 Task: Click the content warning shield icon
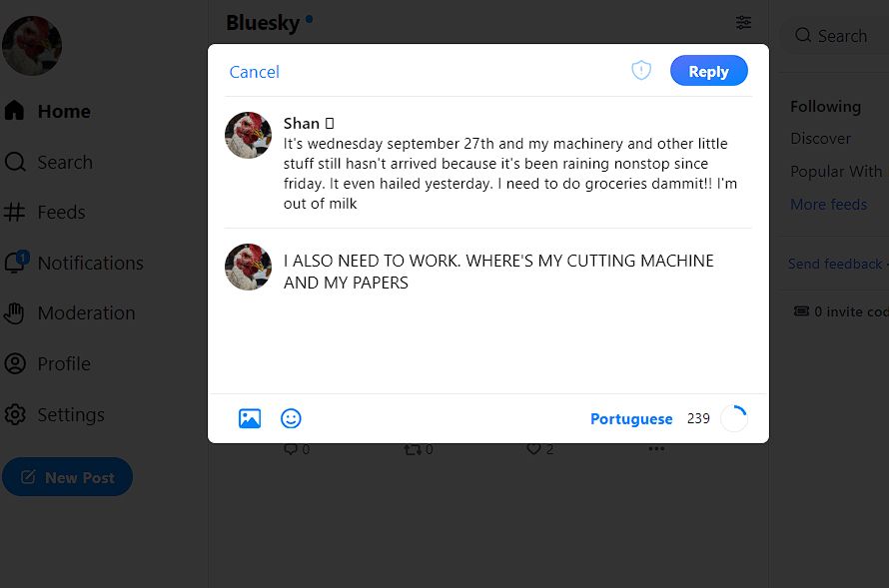tap(641, 70)
